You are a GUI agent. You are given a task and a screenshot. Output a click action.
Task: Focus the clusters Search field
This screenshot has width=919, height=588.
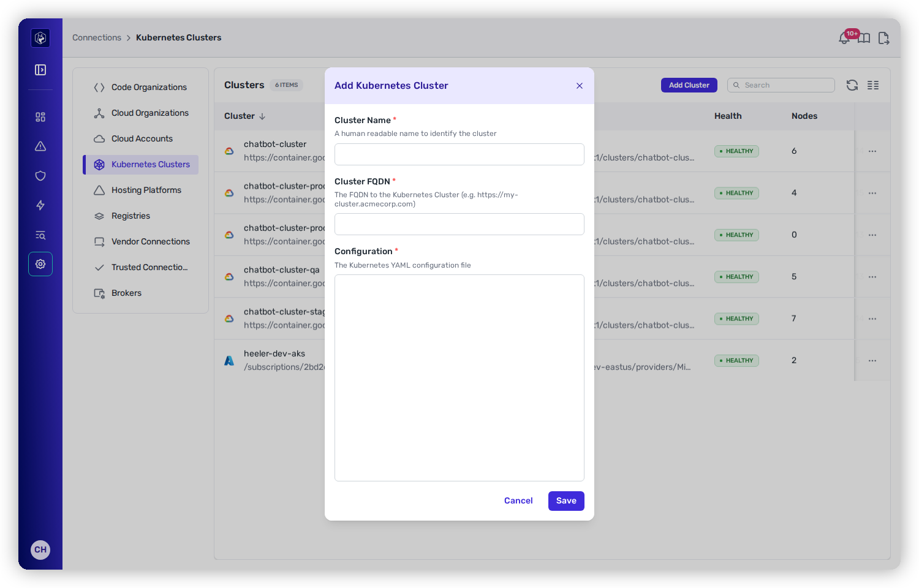tap(781, 85)
